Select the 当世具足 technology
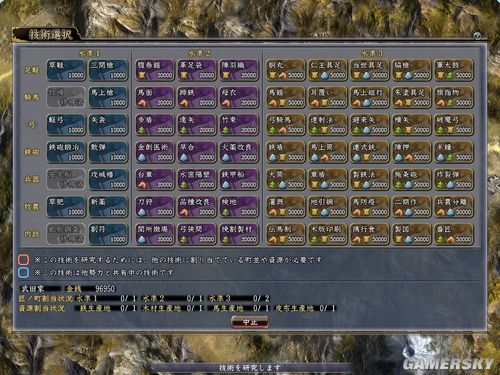The image size is (500, 375). click(370, 70)
